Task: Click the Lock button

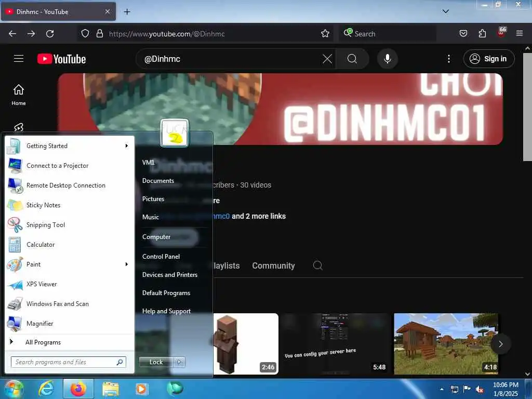Action: point(156,362)
